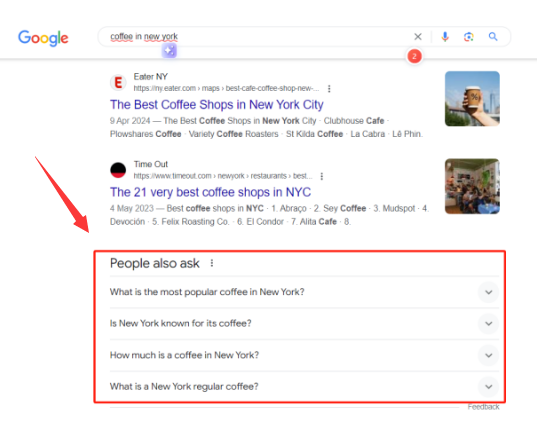Expand "What is a New York regular coffee?"
537x440 pixels.
[x=304, y=387]
